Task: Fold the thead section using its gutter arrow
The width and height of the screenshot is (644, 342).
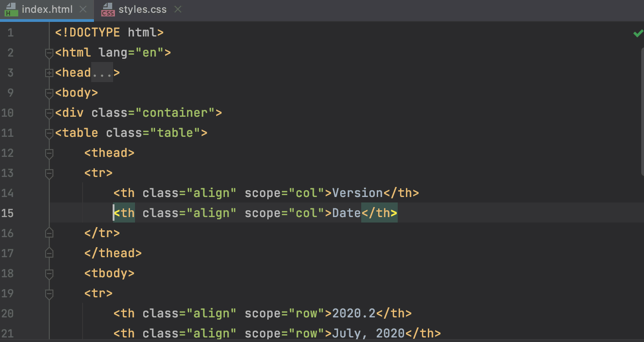Action: (x=49, y=153)
